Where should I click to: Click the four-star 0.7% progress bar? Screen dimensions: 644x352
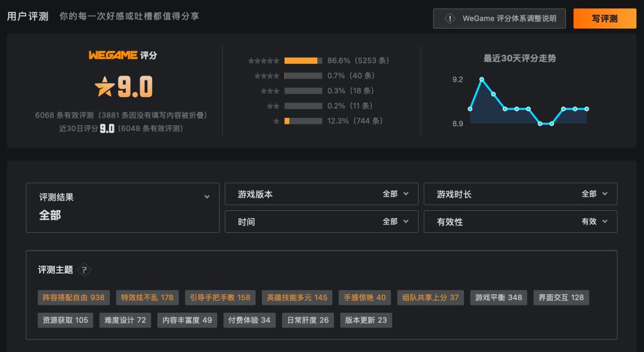303,76
